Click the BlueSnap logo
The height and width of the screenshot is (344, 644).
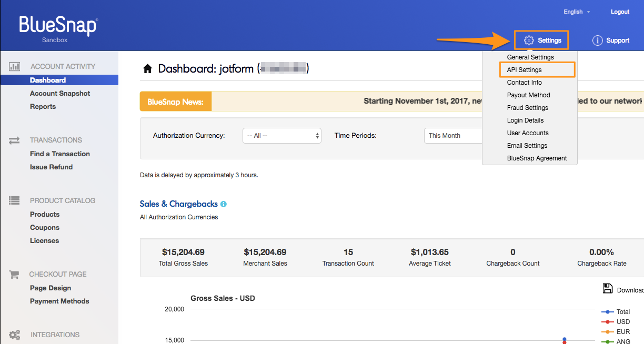point(58,26)
